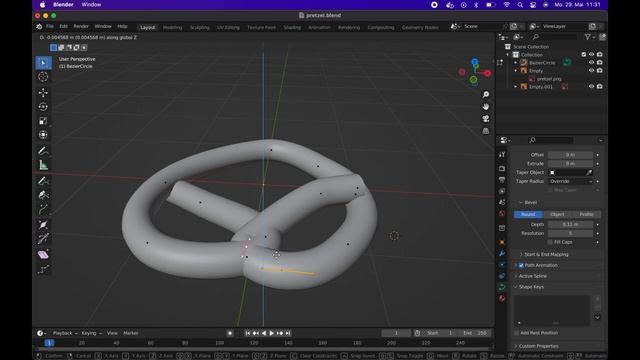
Task: Toggle Empty object visibility eye in outliner
Action: pyautogui.click(x=591, y=70)
